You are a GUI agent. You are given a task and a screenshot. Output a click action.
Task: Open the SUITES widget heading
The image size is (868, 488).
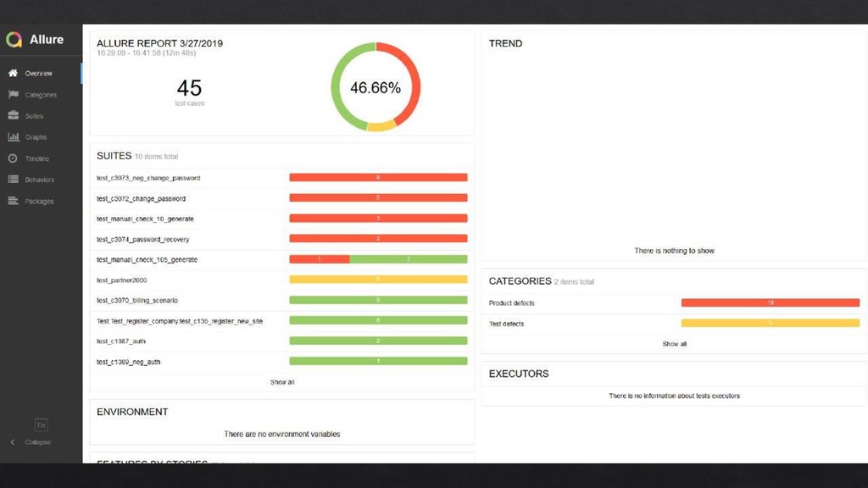point(114,156)
